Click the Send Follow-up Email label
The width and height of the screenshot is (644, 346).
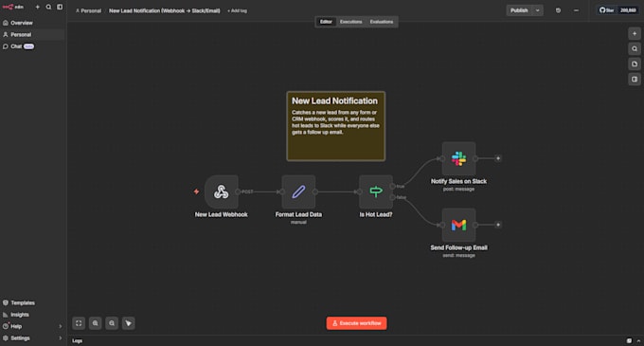458,247
